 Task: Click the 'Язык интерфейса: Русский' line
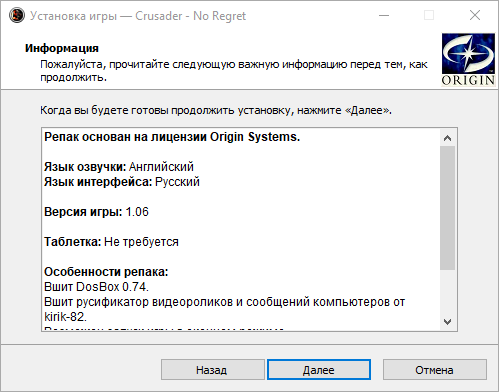[x=122, y=182]
